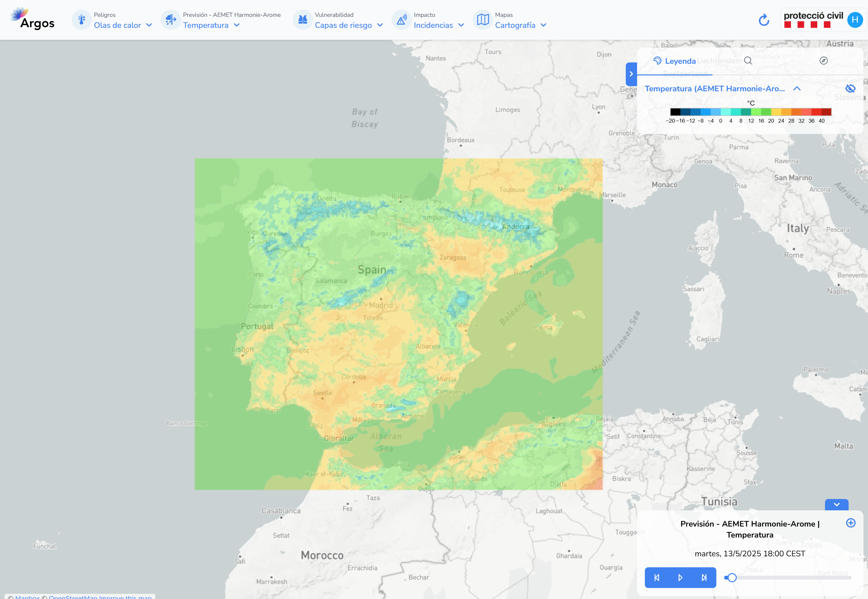The image size is (868, 599).
Task: Click the Lisbon label on the map
Action: coord(242,349)
